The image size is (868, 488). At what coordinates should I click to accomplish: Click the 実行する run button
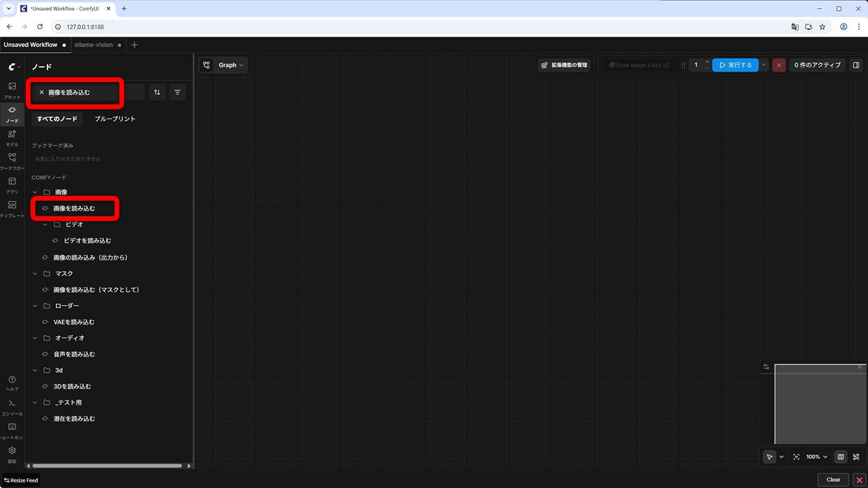(735, 65)
